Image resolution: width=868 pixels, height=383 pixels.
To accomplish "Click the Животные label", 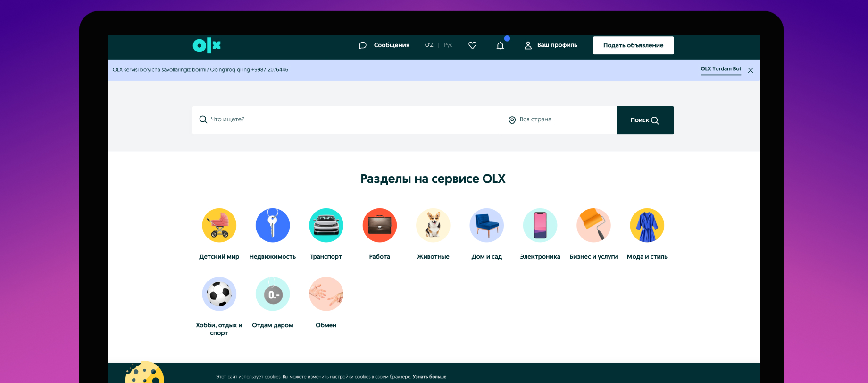I will point(433,257).
